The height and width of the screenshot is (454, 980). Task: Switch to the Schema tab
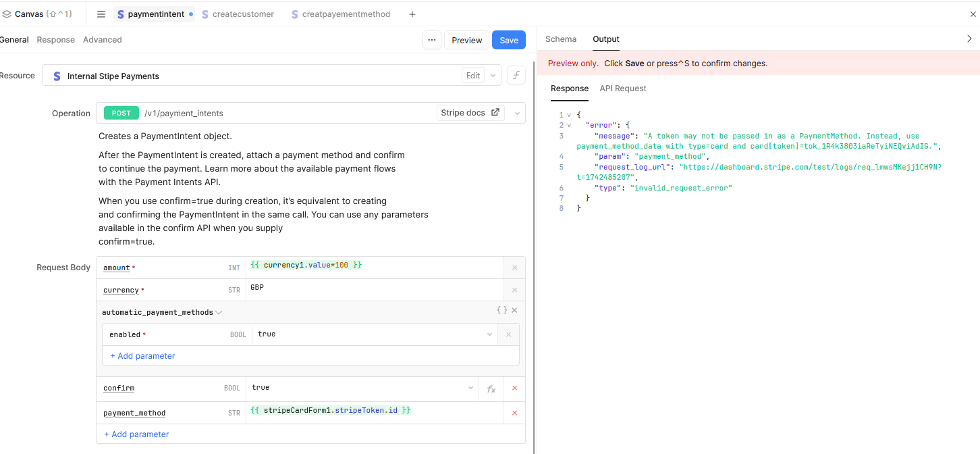click(561, 39)
